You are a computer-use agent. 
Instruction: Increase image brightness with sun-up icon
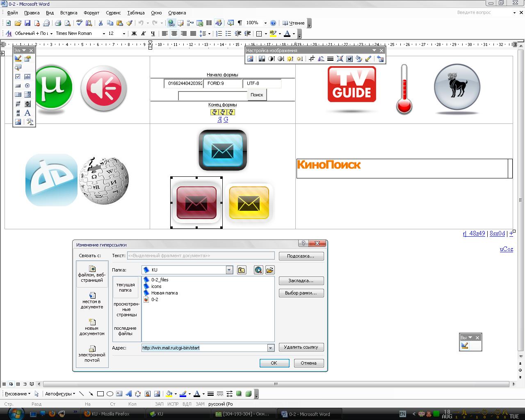coord(290,59)
